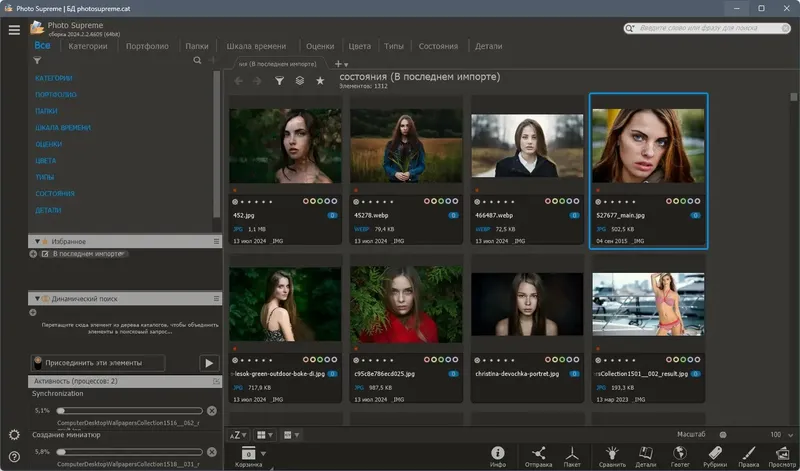
Task: Click the Присоединить эти элементы button
Action: pos(98,363)
